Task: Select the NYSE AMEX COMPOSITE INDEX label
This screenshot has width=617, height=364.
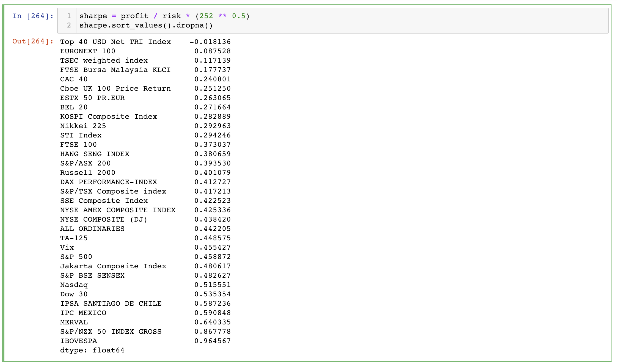Action: [x=118, y=210]
